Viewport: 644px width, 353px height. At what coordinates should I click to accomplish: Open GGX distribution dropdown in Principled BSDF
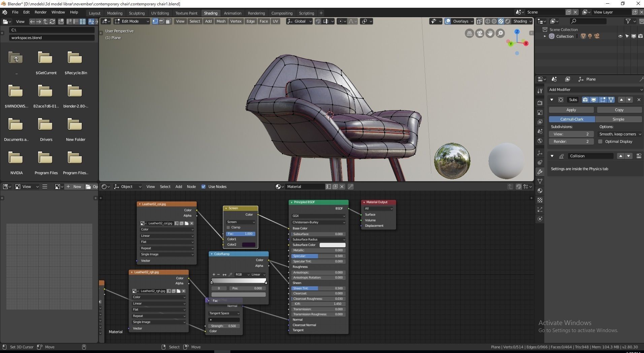pyautogui.click(x=318, y=216)
